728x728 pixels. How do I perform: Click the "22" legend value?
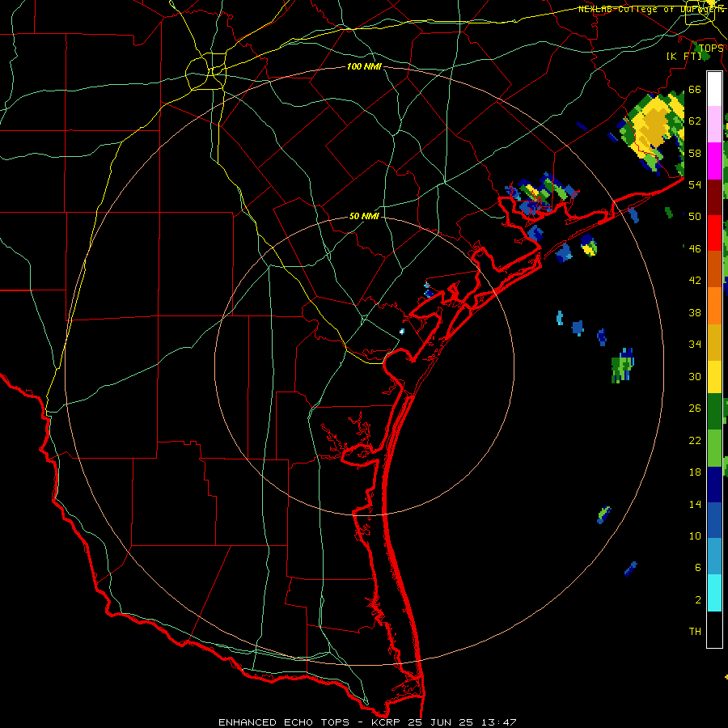[695, 440]
